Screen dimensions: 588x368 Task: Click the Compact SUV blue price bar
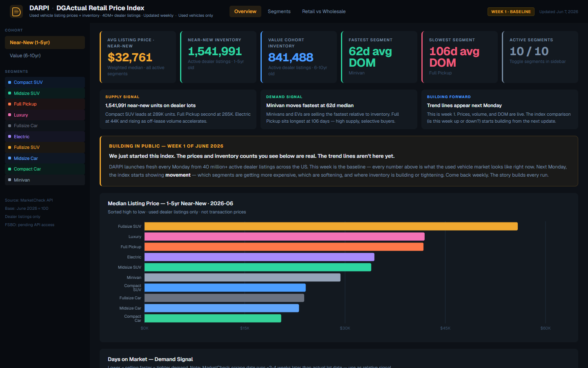[225, 288]
